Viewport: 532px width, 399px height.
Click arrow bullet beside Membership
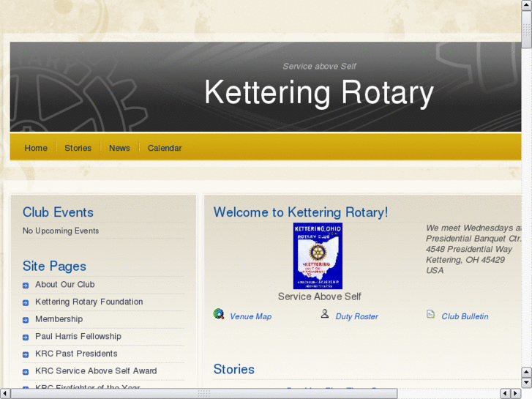[26, 320]
